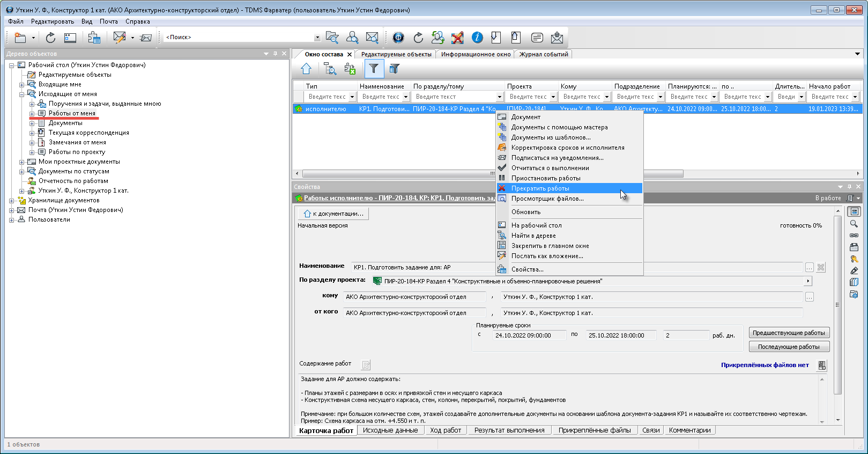The width and height of the screenshot is (868, 454).
Task: Click the magnifier icon in the properties sidebar
Action: (854, 224)
